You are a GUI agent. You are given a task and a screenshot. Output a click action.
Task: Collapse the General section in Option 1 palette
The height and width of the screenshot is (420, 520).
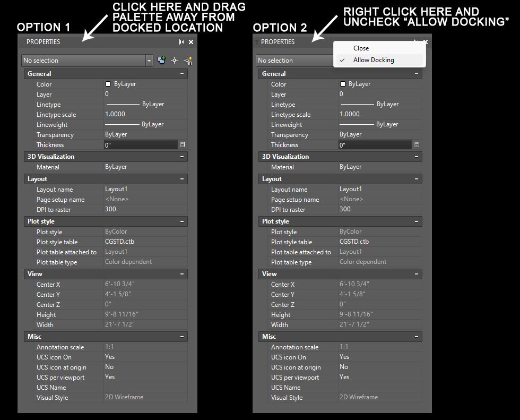pos(181,74)
